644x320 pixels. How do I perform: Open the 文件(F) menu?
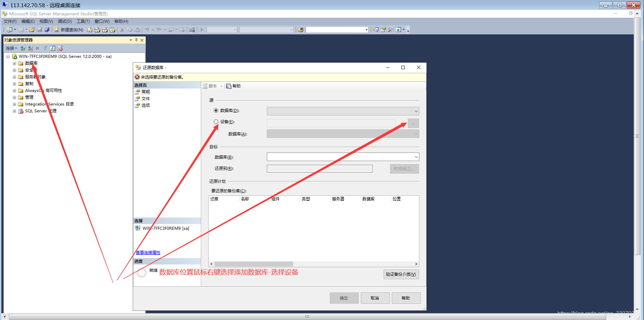point(10,21)
